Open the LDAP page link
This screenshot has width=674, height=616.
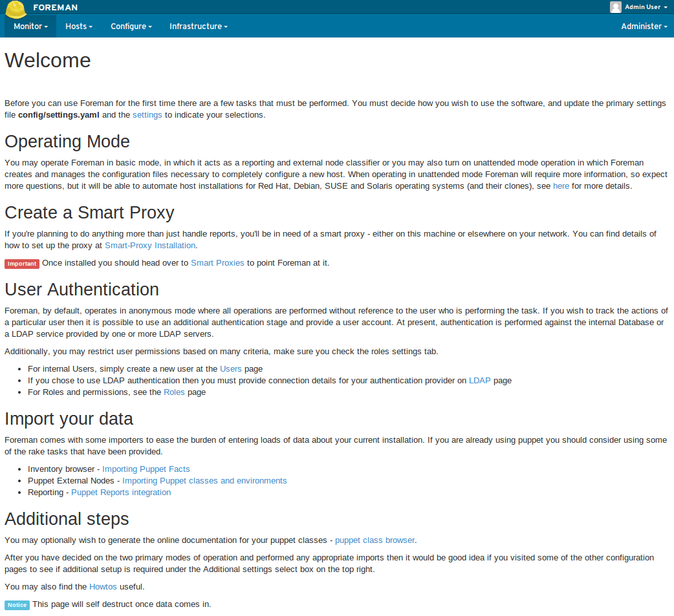click(479, 381)
